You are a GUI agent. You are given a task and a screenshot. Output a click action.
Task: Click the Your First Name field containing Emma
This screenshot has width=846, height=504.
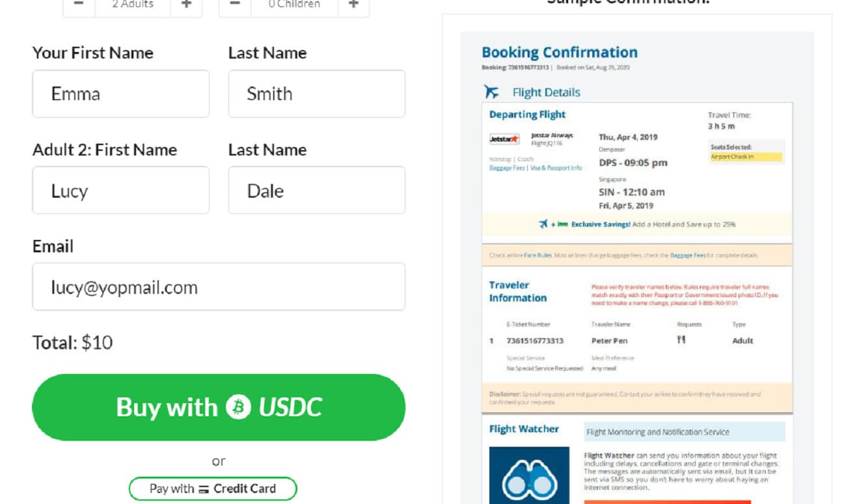(x=121, y=94)
